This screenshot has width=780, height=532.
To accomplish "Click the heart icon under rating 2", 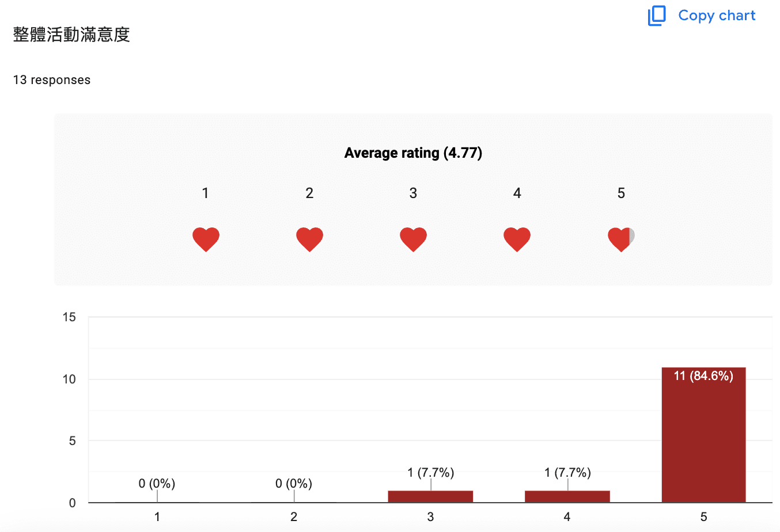I will tap(309, 240).
